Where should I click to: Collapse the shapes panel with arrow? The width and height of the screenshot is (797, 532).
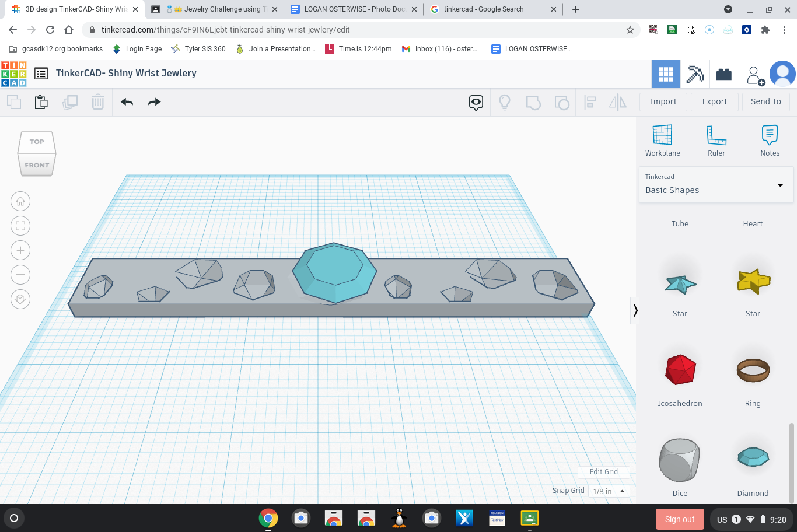(635, 310)
